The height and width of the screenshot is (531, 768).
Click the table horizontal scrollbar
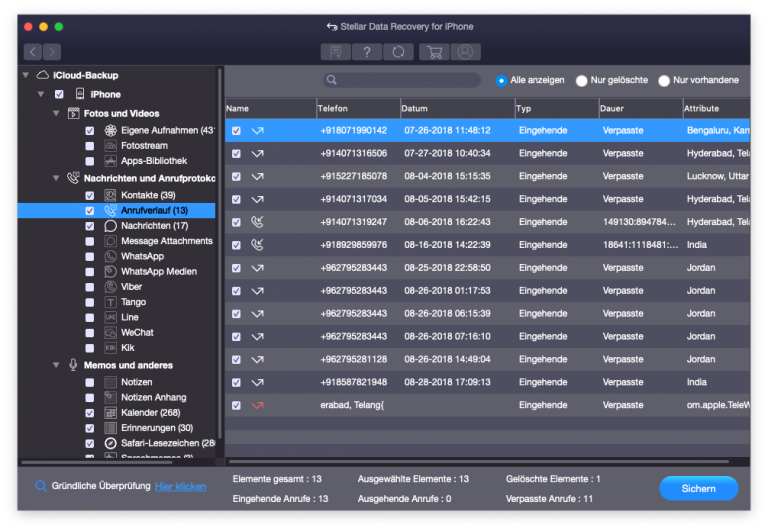point(479,461)
